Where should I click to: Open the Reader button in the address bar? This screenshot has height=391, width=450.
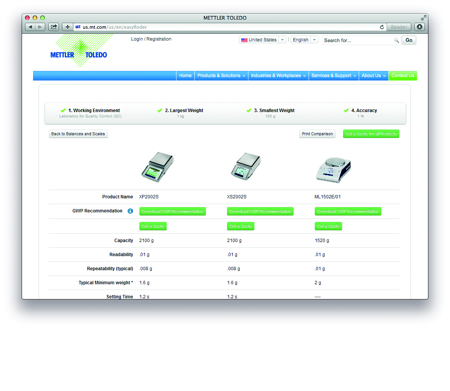point(399,27)
